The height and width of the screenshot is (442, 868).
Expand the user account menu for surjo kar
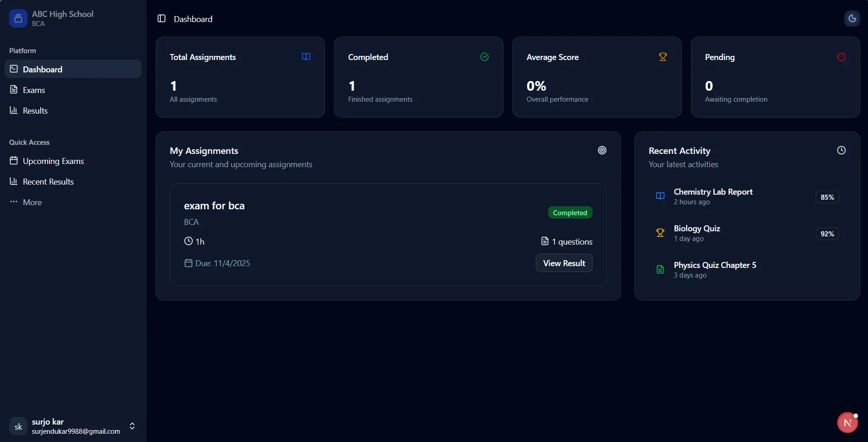point(132,426)
